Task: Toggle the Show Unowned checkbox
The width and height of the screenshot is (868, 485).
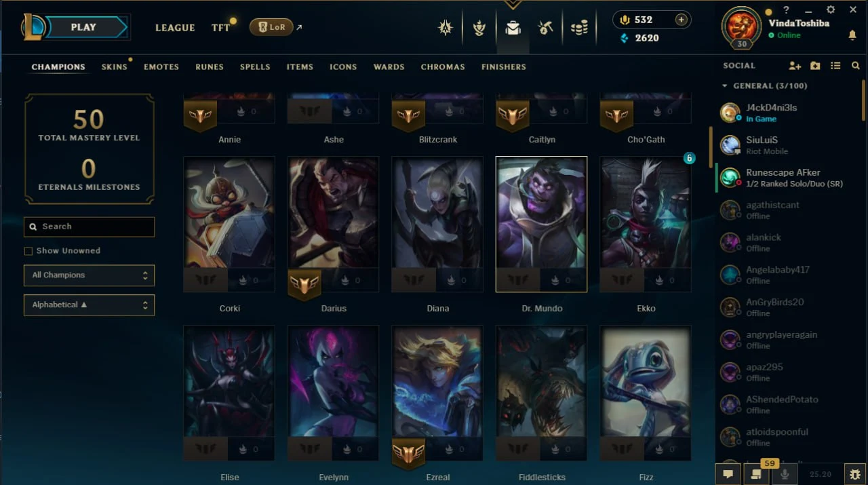Action: coord(28,251)
